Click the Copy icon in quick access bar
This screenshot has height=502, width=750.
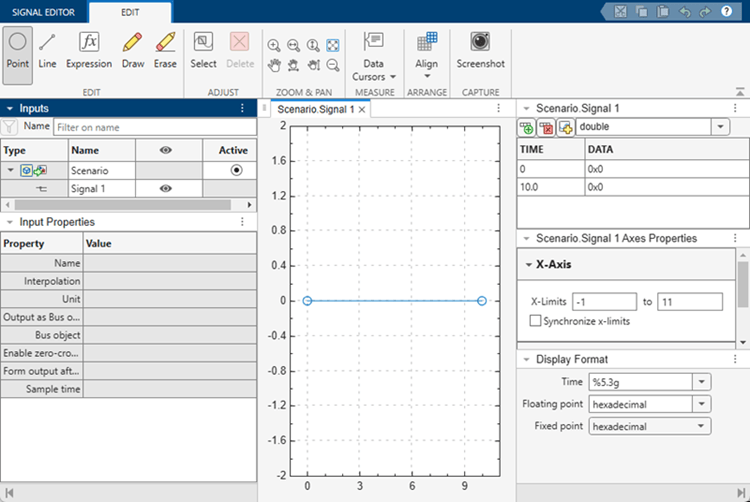pyautogui.click(x=641, y=11)
